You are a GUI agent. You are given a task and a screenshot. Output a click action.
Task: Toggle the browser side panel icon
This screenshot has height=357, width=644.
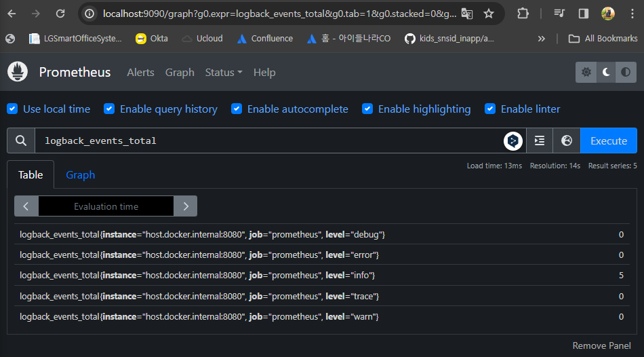coord(583,14)
